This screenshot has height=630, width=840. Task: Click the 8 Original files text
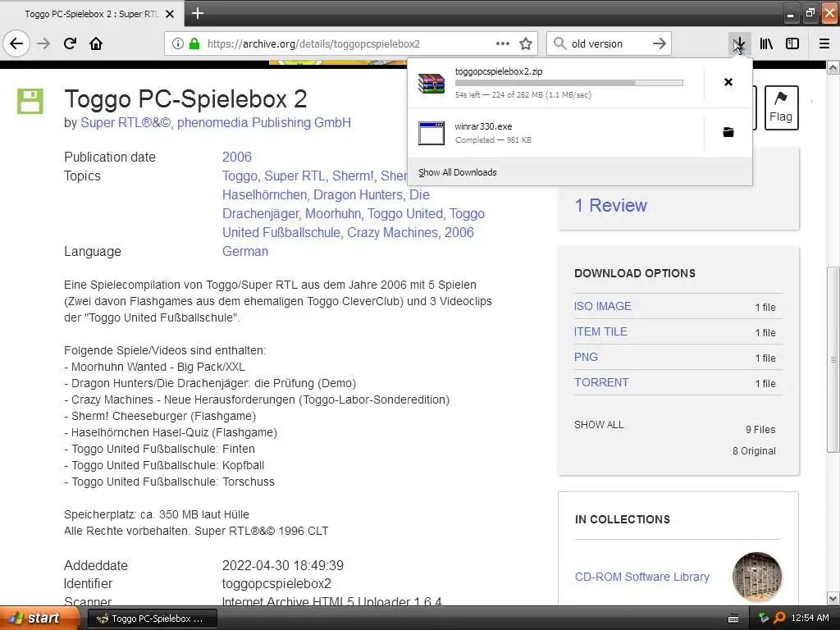(x=754, y=451)
